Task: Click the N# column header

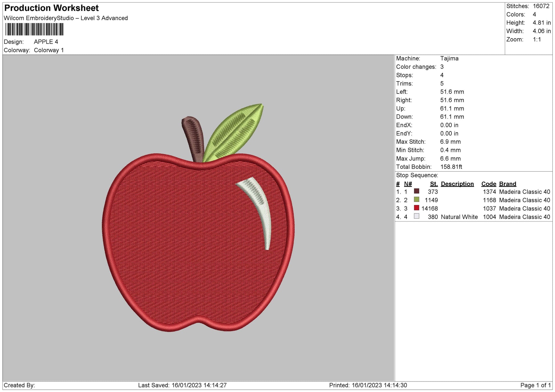Action: 408,184
